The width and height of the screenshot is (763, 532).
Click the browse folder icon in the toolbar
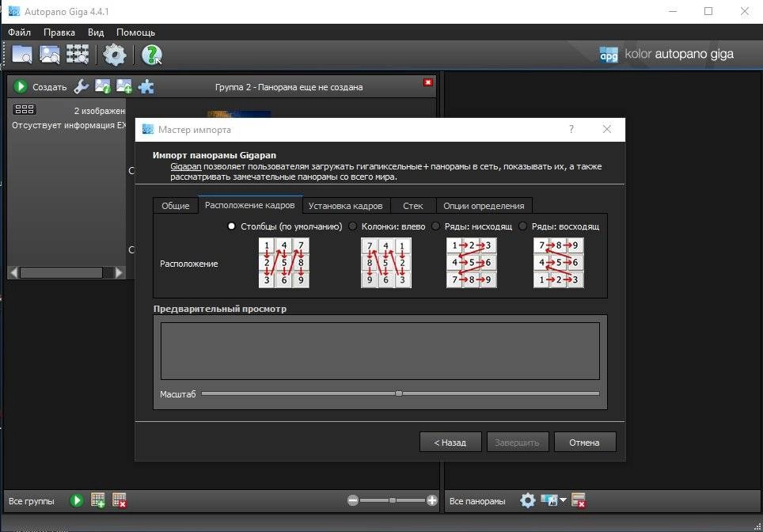coord(22,55)
